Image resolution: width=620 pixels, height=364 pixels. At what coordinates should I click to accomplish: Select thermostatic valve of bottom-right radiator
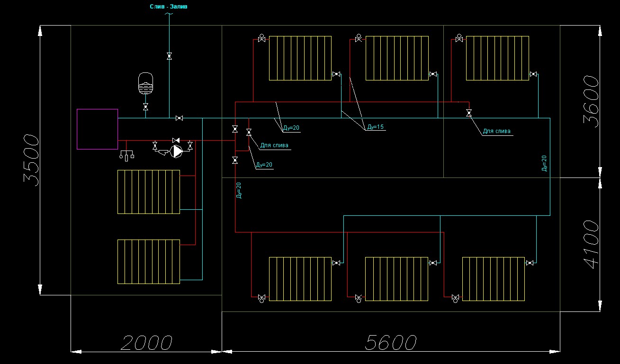[x=455, y=298]
